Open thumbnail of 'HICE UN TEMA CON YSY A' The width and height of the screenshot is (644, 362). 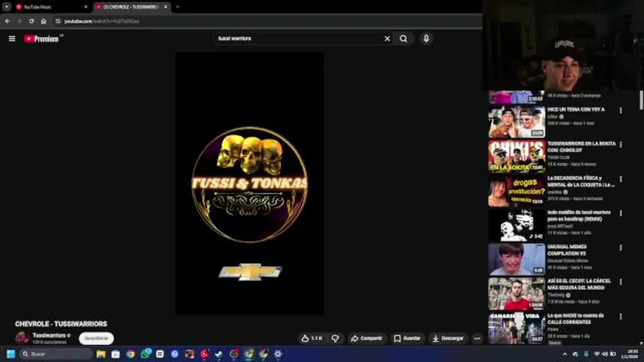tap(517, 122)
